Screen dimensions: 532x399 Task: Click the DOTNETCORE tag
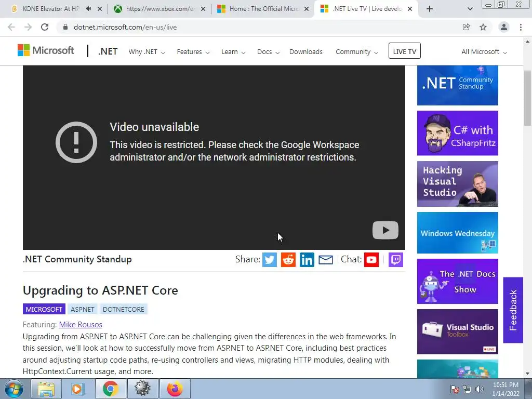point(124,309)
